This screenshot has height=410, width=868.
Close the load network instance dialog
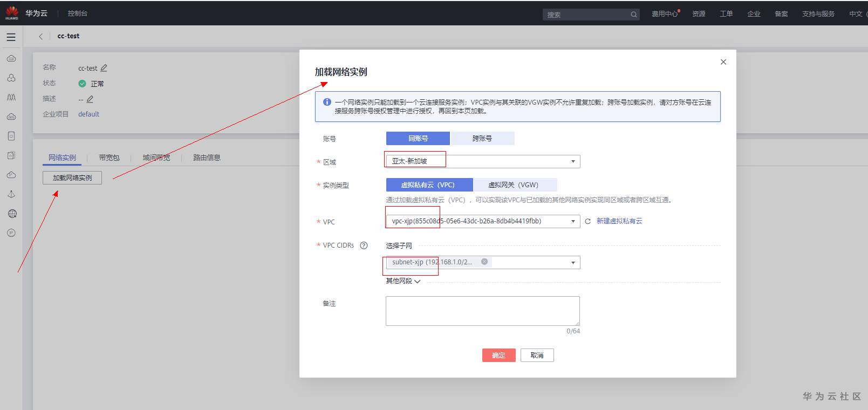723,62
